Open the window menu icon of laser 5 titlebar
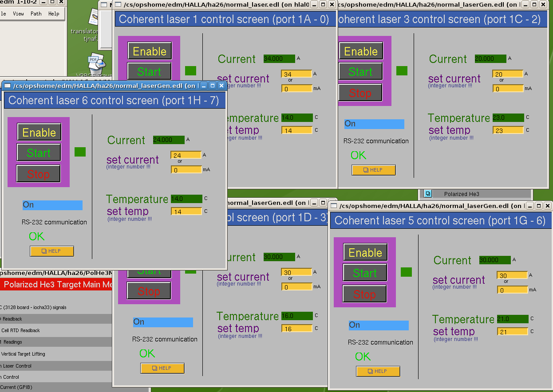 tap(334, 206)
